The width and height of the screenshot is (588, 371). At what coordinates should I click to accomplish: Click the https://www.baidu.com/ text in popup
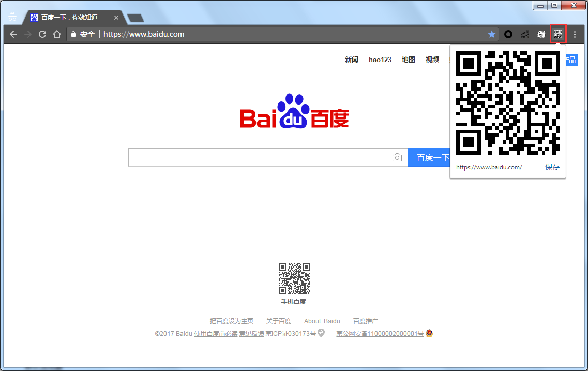click(x=489, y=167)
